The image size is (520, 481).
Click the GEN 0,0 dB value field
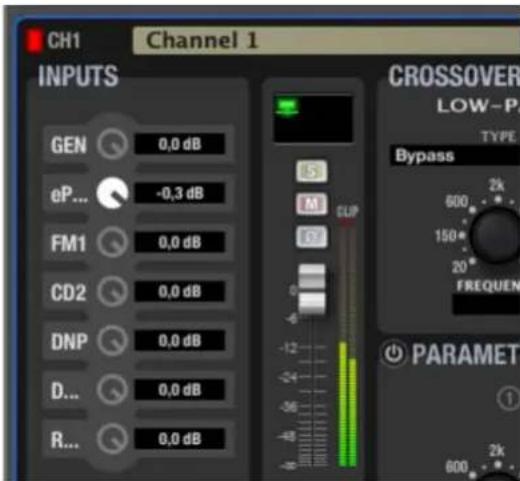point(180,144)
